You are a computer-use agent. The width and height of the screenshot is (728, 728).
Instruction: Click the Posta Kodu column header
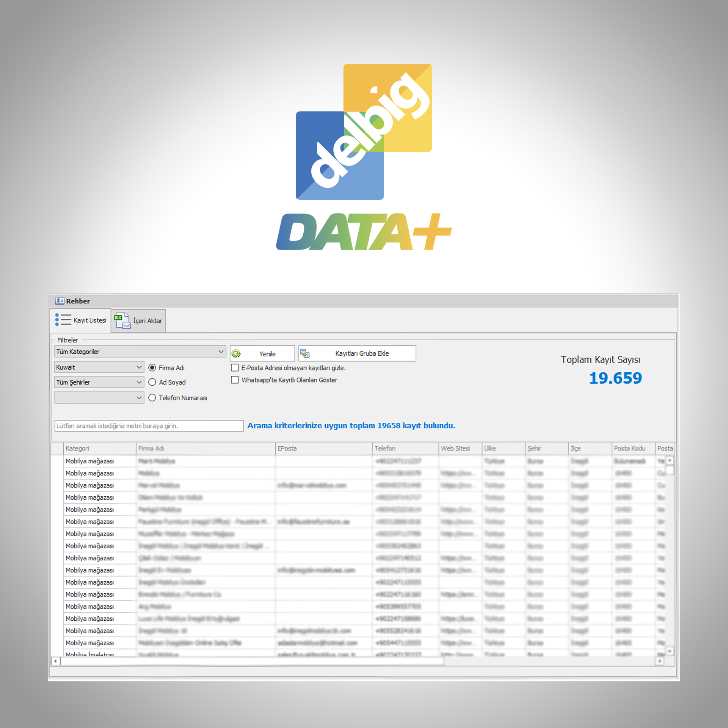click(x=634, y=448)
